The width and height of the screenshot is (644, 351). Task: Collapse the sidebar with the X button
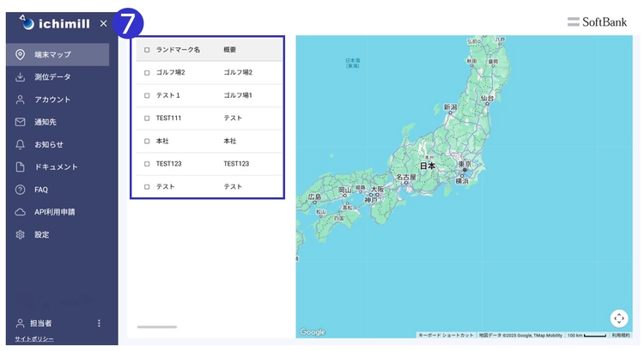tap(103, 23)
